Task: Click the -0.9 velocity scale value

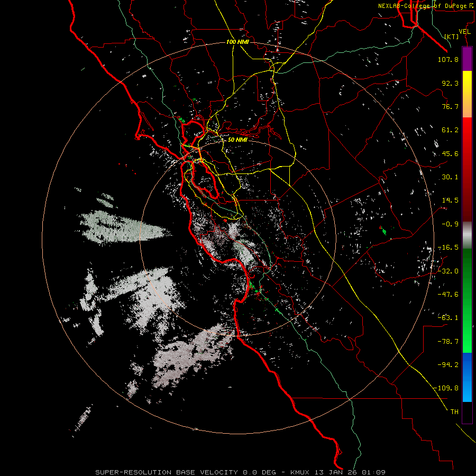Action: [x=450, y=224]
